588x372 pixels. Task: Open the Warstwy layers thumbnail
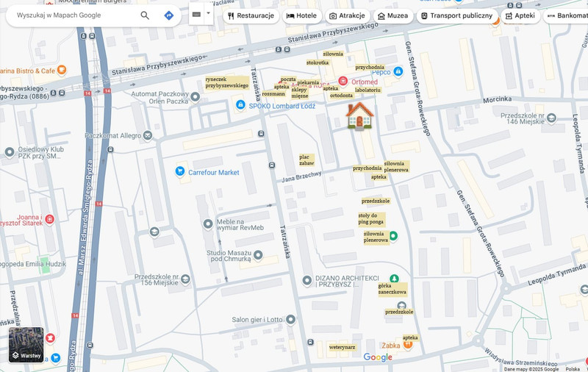coord(26,345)
